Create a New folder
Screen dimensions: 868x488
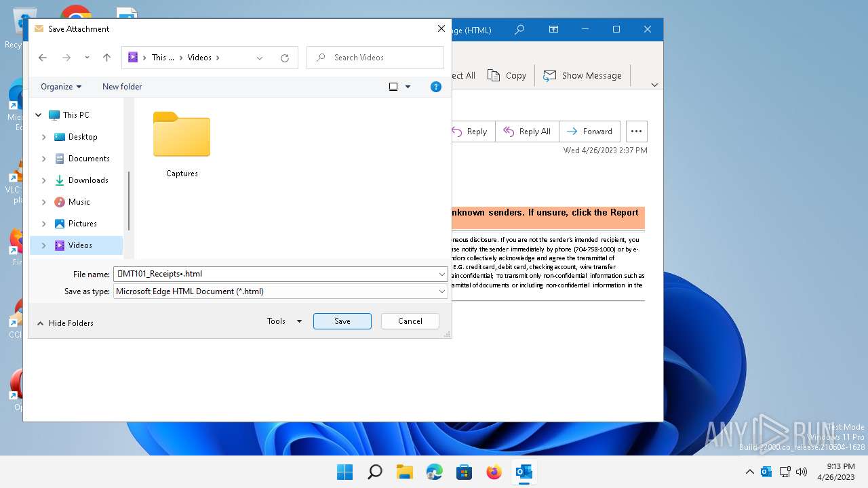pos(122,87)
